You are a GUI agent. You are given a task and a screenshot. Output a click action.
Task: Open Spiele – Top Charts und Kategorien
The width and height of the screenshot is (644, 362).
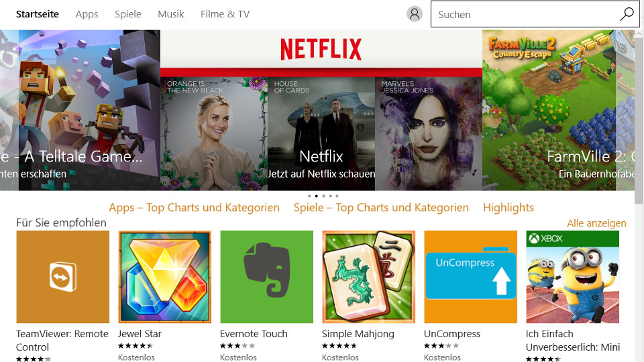pyautogui.click(x=381, y=208)
